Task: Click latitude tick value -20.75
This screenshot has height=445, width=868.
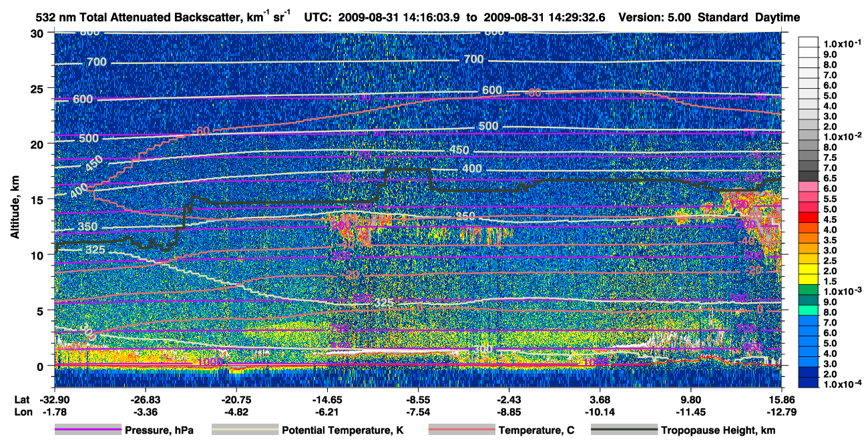Action: [x=236, y=399]
